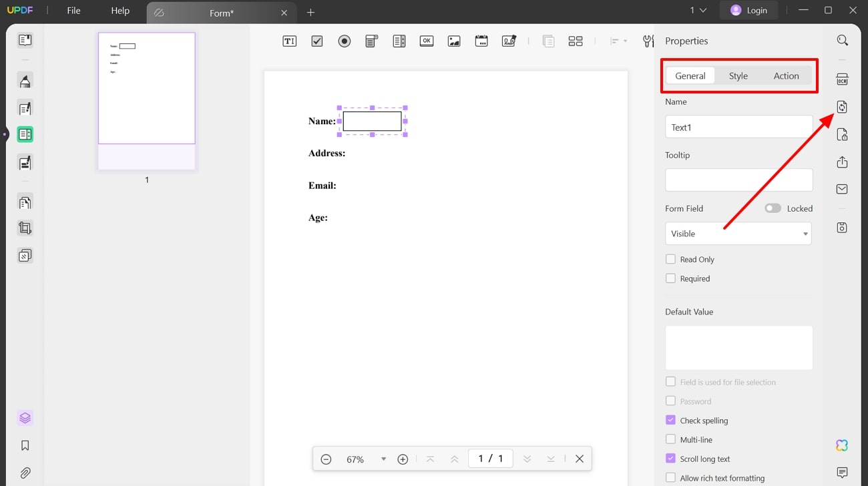
Task: Open the Visible form field dropdown
Action: pyautogui.click(x=738, y=234)
